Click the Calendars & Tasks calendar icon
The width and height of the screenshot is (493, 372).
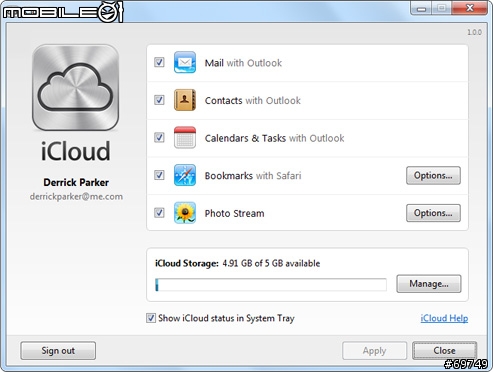click(185, 137)
